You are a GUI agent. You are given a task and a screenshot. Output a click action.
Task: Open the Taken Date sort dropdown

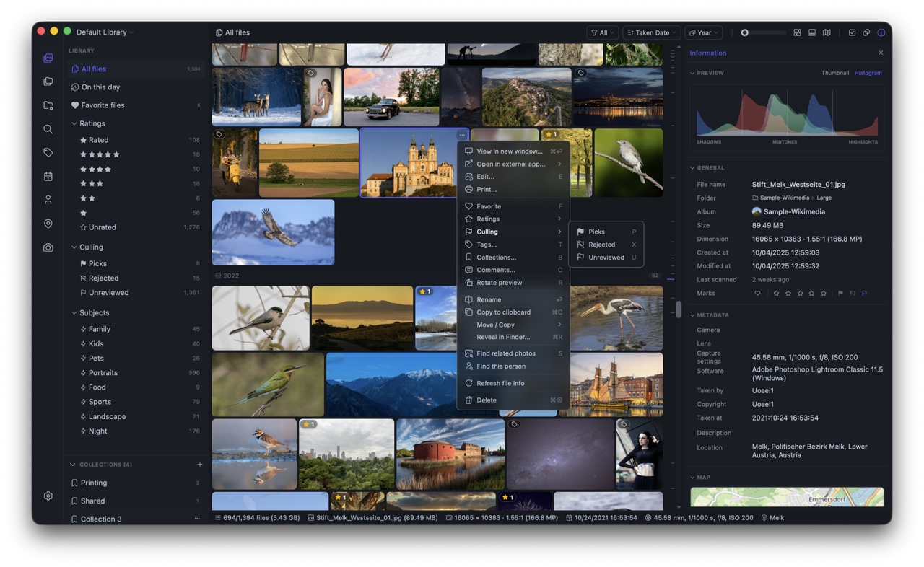pos(652,32)
